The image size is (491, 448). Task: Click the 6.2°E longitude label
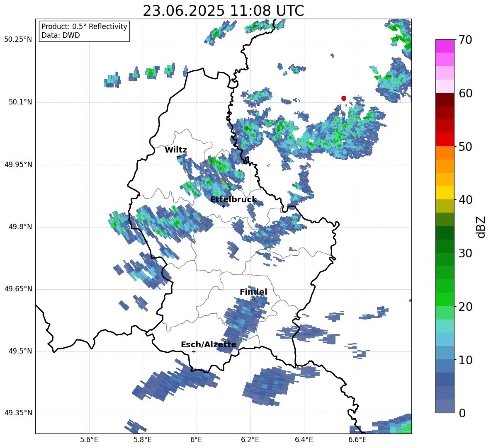point(250,440)
